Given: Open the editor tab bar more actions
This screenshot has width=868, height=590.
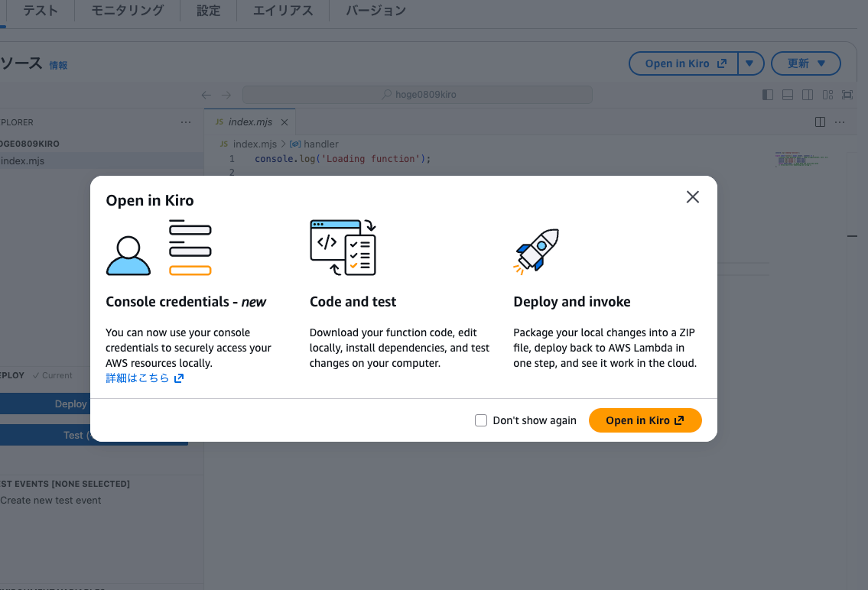Looking at the screenshot, I should tap(840, 122).
